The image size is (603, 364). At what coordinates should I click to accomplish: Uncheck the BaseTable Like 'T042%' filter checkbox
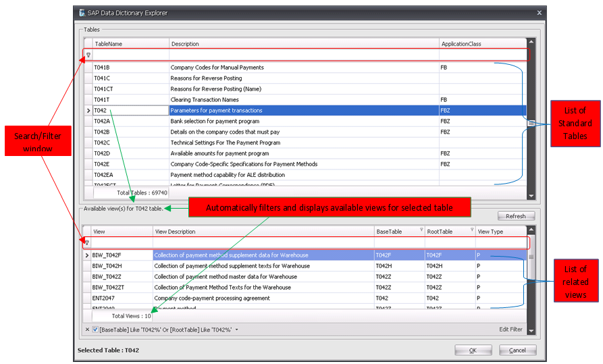click(x=95, y=329)
